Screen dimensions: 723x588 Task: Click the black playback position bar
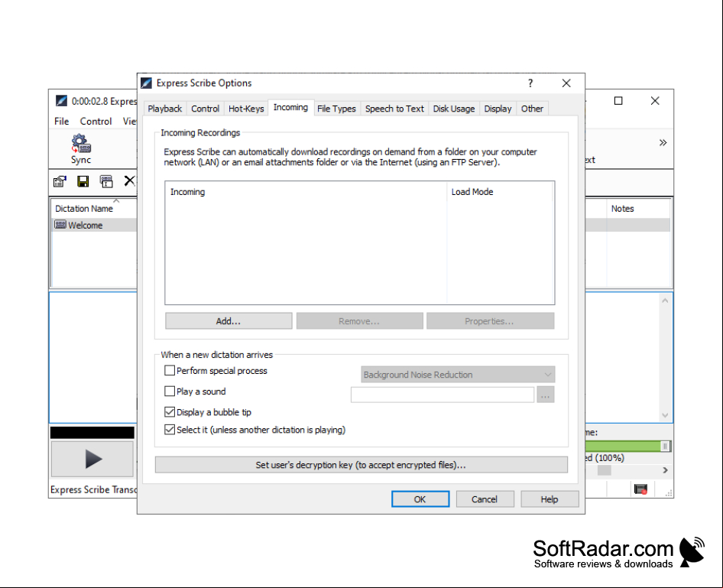pos(92,433)
